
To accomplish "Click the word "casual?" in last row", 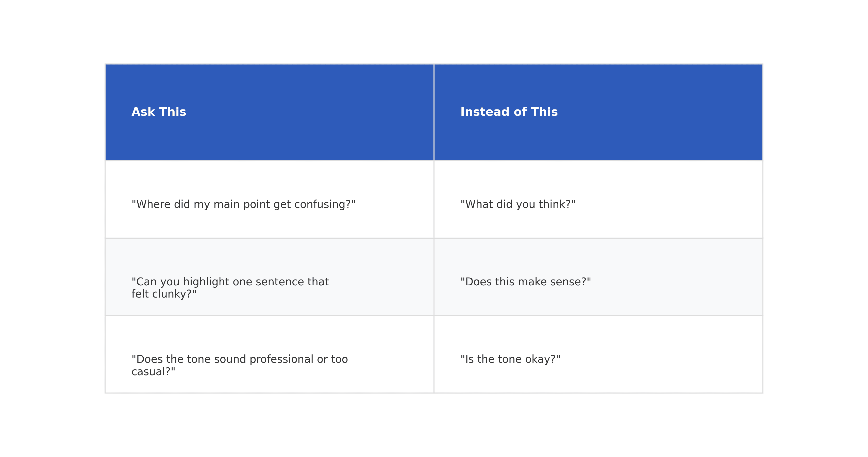I will click(153, 372).
